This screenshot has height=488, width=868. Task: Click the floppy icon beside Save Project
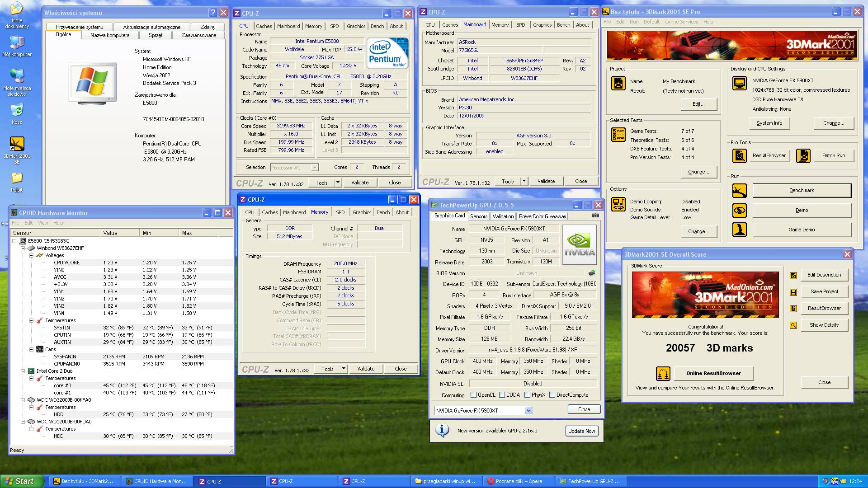(793, 292)
